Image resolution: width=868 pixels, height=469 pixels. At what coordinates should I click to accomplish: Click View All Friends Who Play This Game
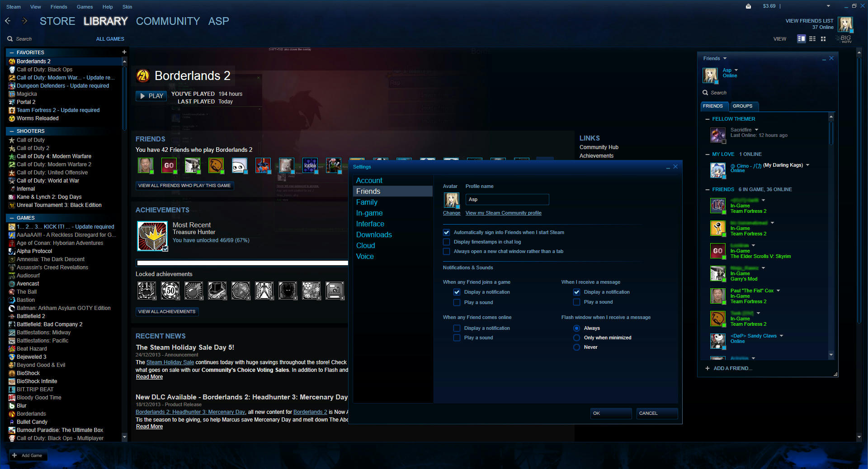pos(184,186)
